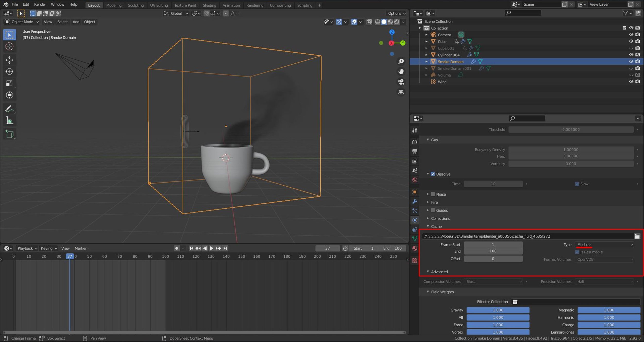This screenshot has width=644, height=342.
Task: Click the Add Cube tool icon
Action: pyautogui.click(x=9, y=134)
